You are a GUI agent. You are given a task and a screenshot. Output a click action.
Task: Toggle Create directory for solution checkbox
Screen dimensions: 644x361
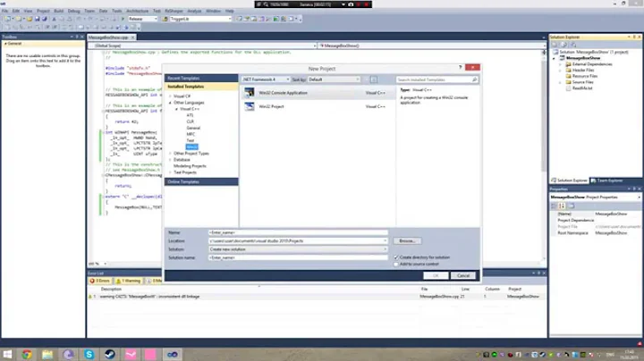coord(396,257)
